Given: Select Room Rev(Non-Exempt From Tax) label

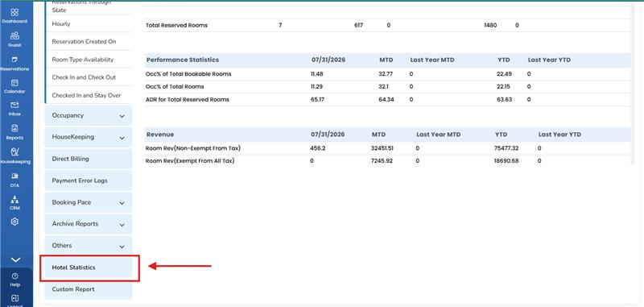Looking at the screenshot, I should [193, 148].
